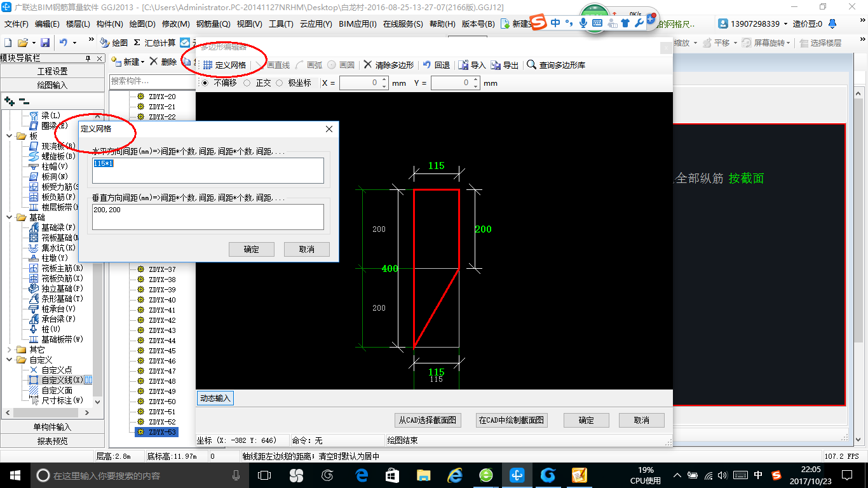Click the Sogou soft keyboard icon
The height and width of the screenshot is (488, 868).
click(597, 23)
